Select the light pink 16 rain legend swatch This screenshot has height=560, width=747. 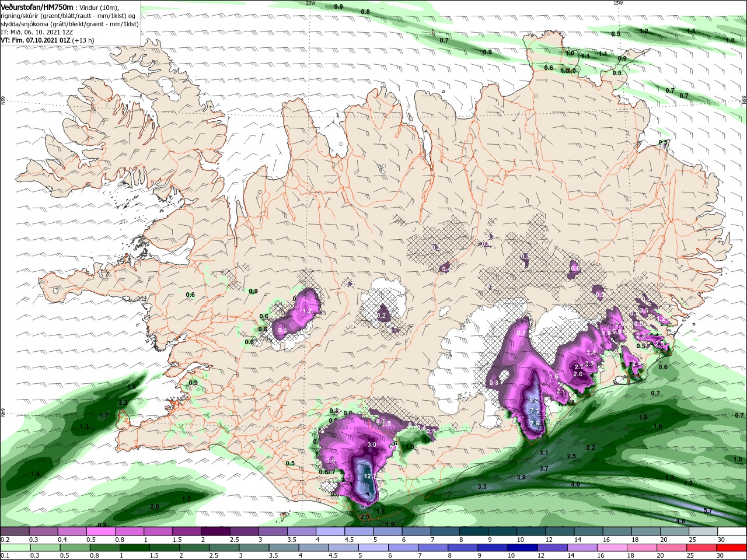click(x=612, y=548)
